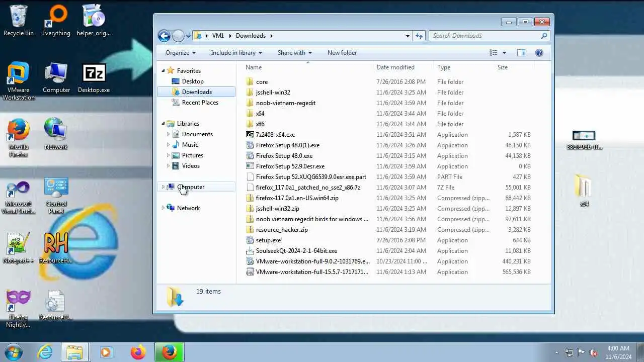Launch the Everything search desktop icon

56,20
